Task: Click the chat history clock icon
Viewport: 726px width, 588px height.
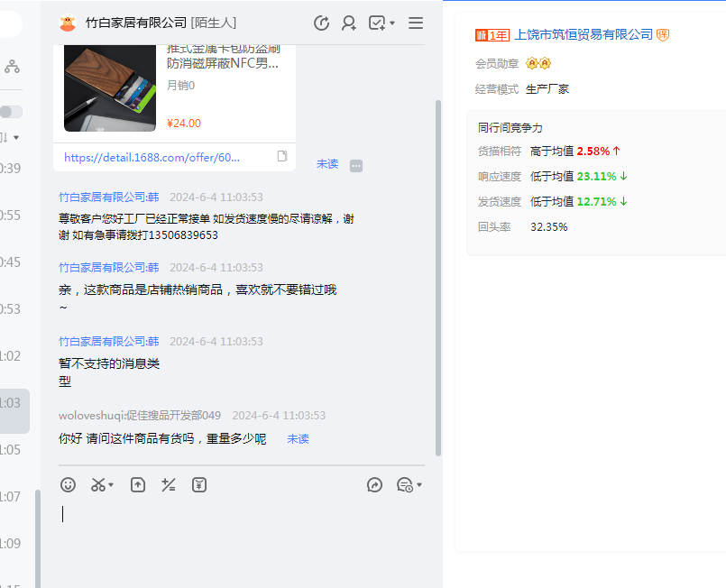Action: (x=321, y=23)
